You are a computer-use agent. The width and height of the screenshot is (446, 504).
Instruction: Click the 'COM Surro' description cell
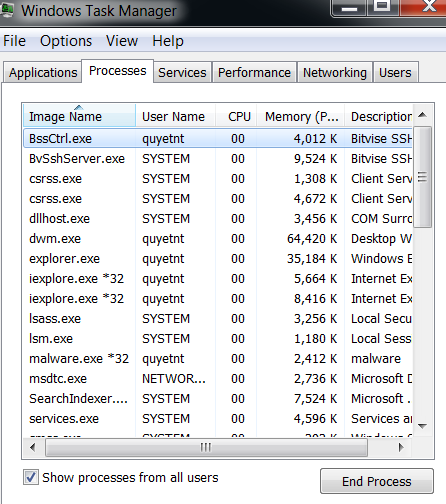(381, 219)
